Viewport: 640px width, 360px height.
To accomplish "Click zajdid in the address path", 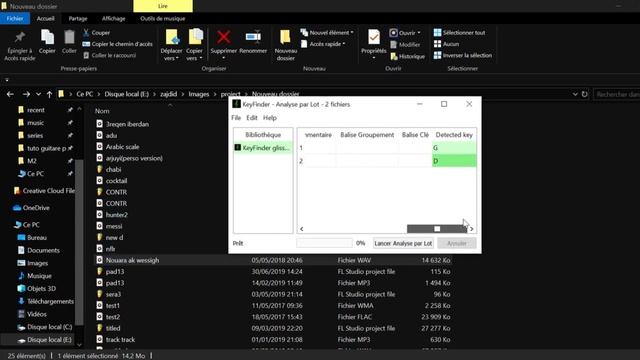I will click(x=169, y=94).
